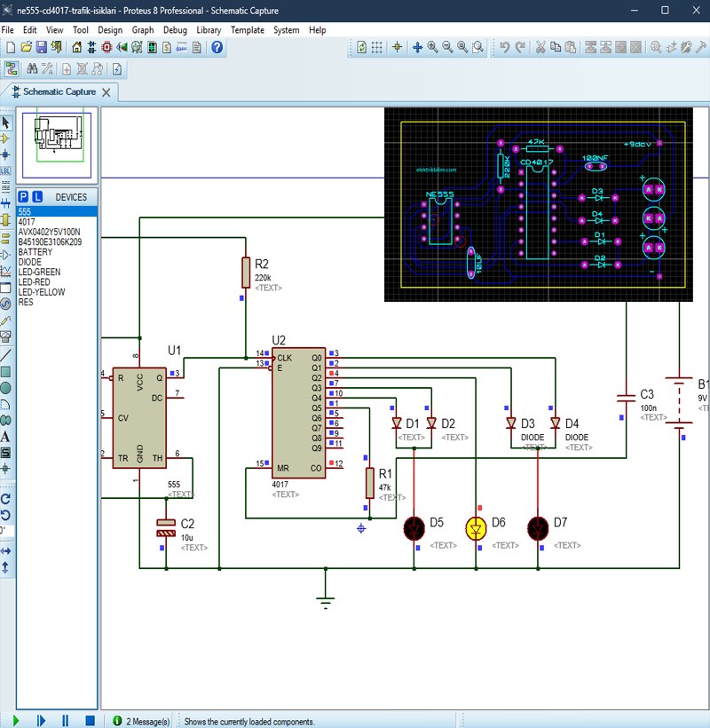The width and height of the screenshot is (710, 728).
Task: Select the 2D text 'A' tool
Action: [x=5, y=436]
